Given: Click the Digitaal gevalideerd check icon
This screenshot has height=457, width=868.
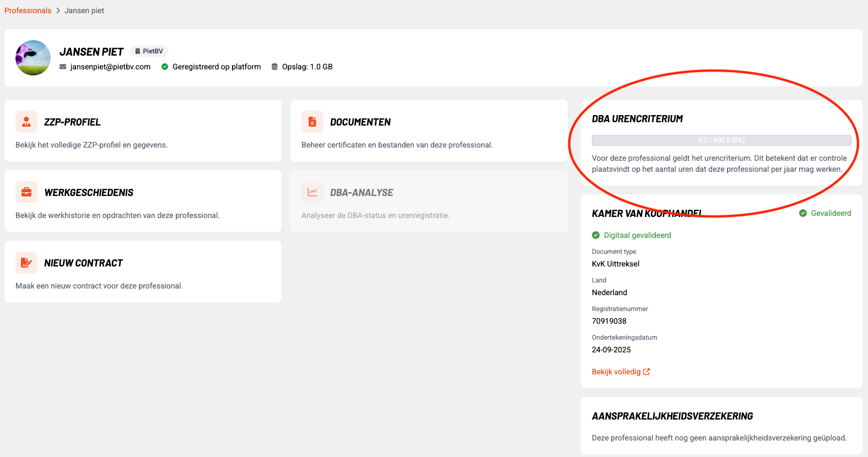Looking at the screenshot, I should tap(596, 235).
